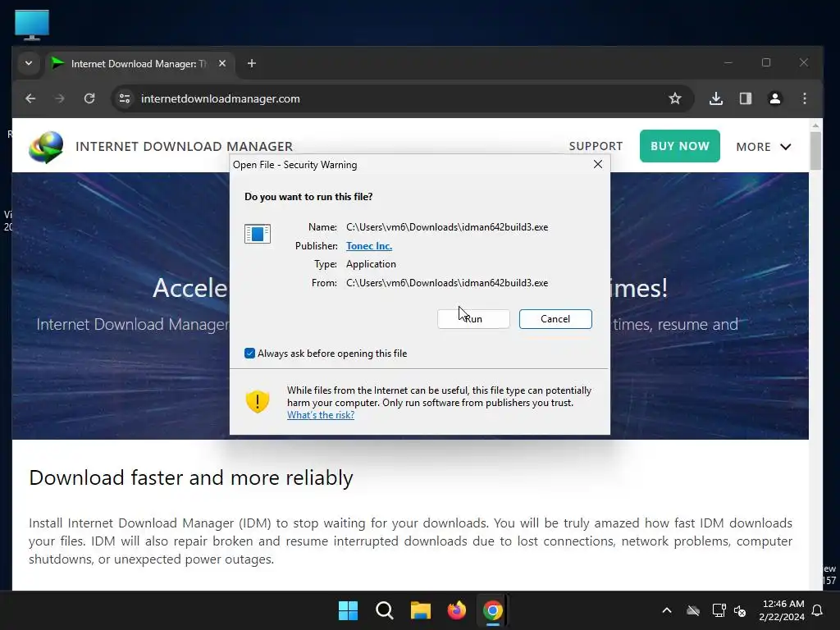Reload the current Chrome page
This screenshot has width=840, height=630.
pyautogui.click(x=89, y=98)
